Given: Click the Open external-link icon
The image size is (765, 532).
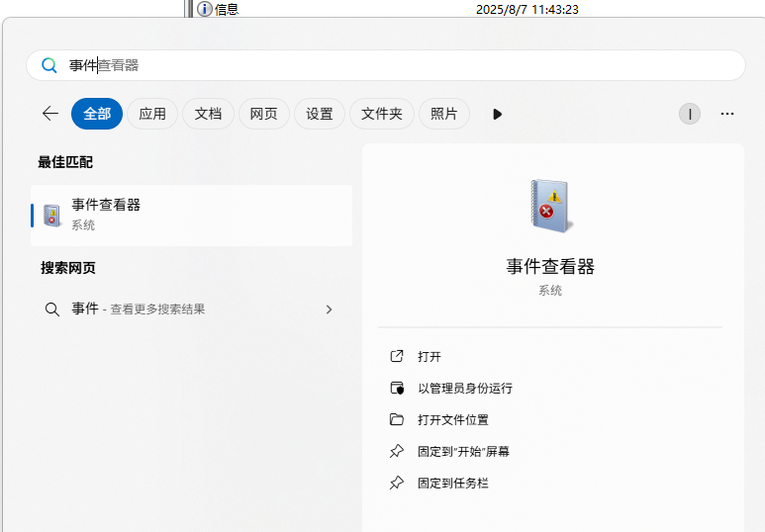Looking at the screenshot, I should coord(397,356).
